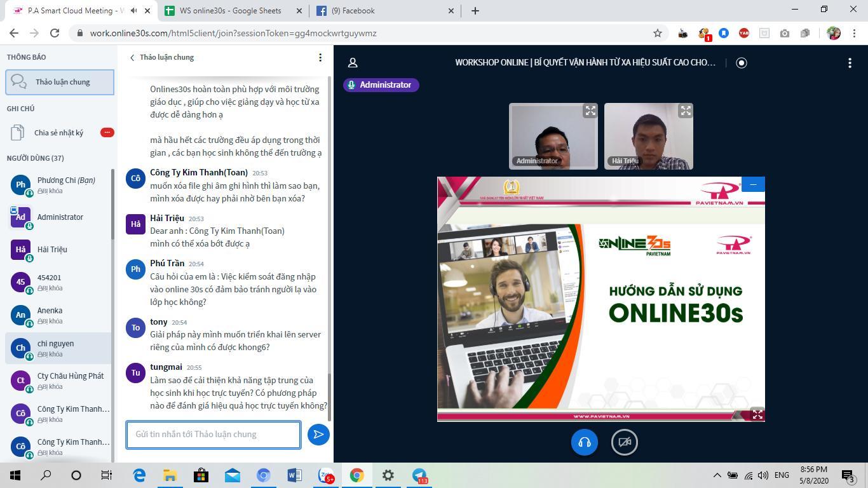Image resolution: width=868 pixels, height=488 pixels.
Task: Click Administrator talking indicator badge
Action: tap(381, 85)
